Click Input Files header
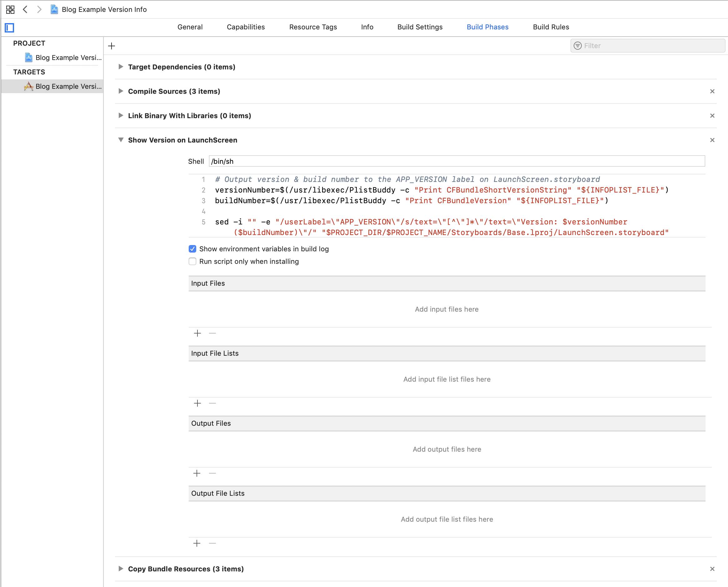The height and width of the screenshot is (587, 728). click(x=447, y=283)
